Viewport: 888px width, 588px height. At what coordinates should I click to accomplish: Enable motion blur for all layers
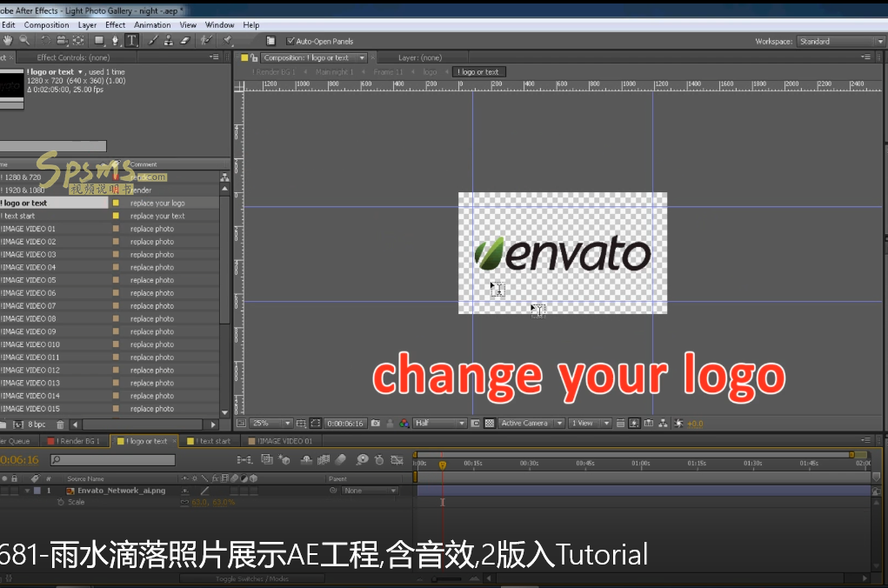pyautogui.click(x=340, y=459)
